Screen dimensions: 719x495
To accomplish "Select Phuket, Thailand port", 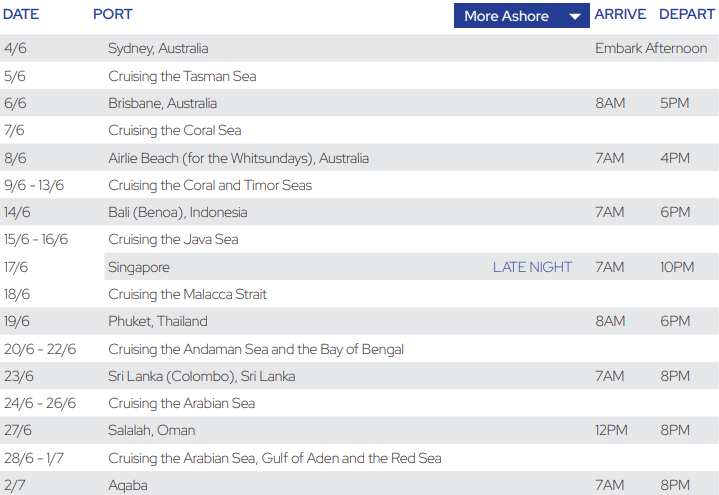I will pos(158,321).
